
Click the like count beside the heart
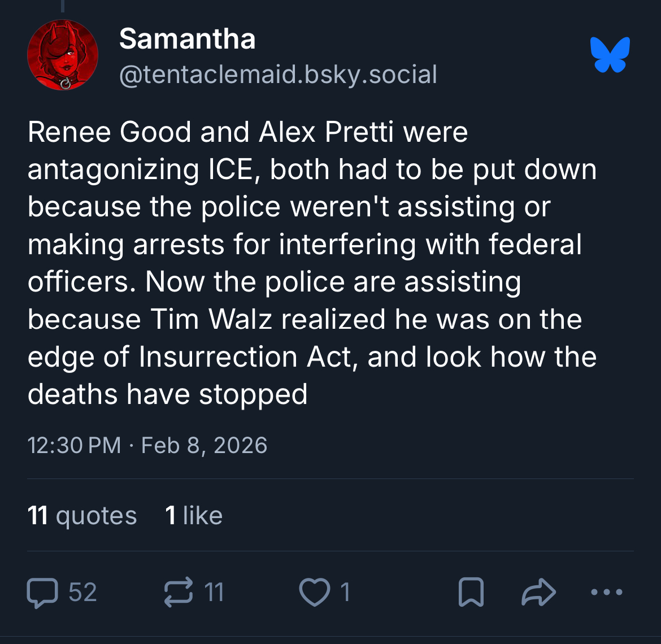345,592
